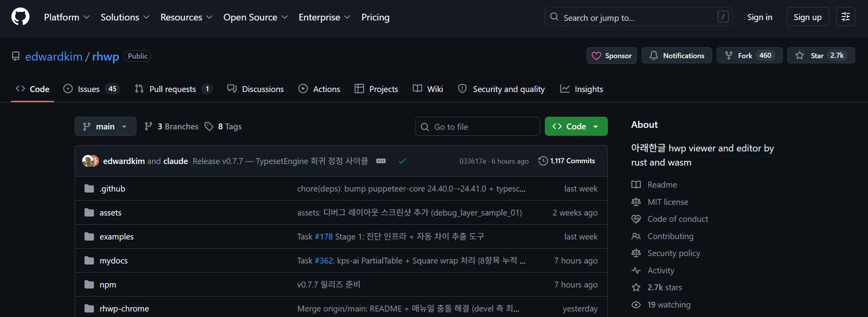Open issue #362 link in mydocs row
Image resolution: width=868 pixels, height=317 pixels.
[324, 261]
